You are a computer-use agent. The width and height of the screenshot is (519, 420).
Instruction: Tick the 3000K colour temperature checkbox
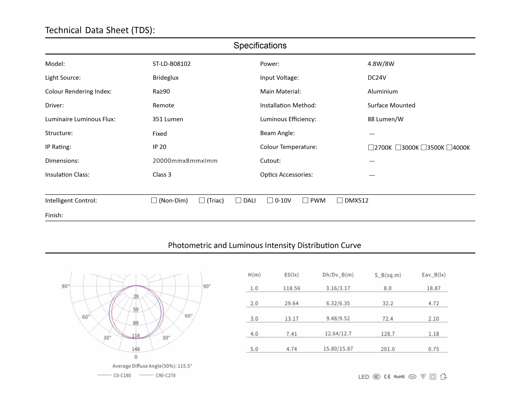pyautogui.click(x=398, y=147)
